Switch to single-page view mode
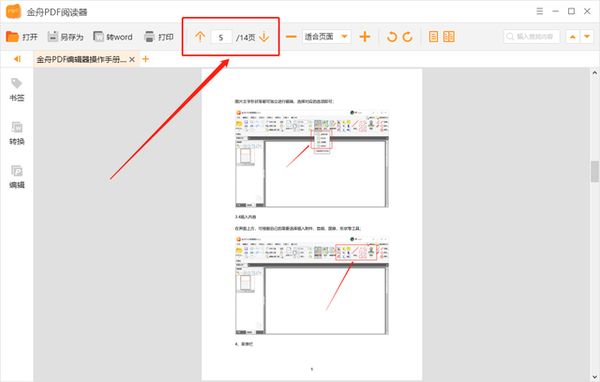 pyautogui.click(x=433, y=37)
